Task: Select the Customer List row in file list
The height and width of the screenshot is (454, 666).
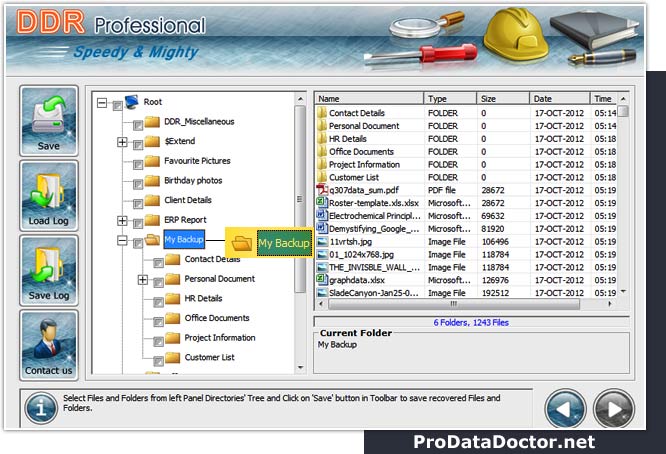Action: (x=466, y=177)
